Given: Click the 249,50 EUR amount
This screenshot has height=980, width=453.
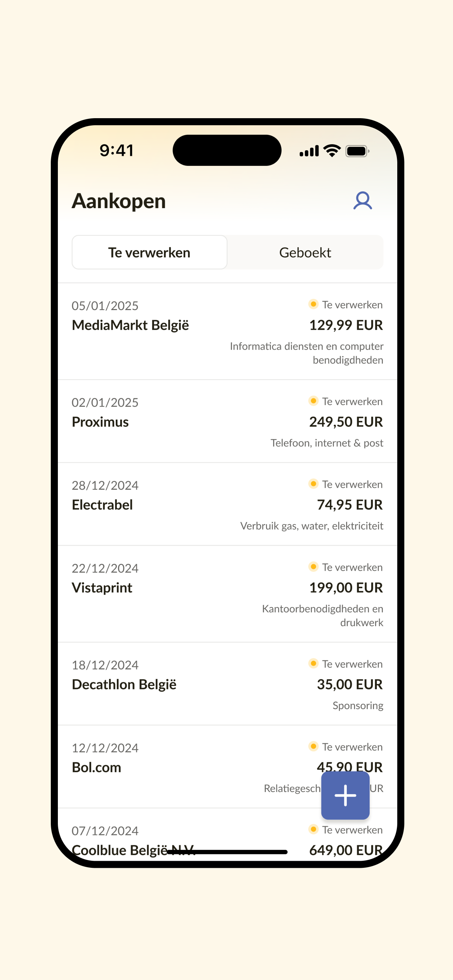Looking at the screenshot, I should coord(346,422).
